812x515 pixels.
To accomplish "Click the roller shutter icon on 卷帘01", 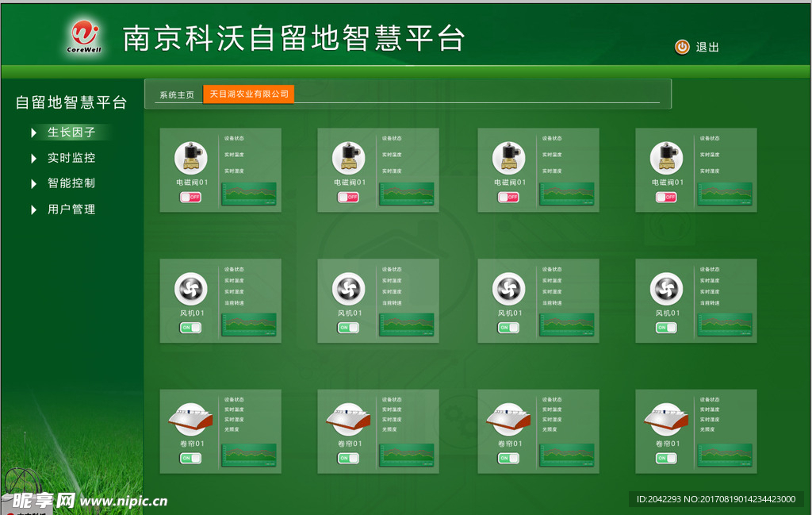I will click(x=190, y=416).
